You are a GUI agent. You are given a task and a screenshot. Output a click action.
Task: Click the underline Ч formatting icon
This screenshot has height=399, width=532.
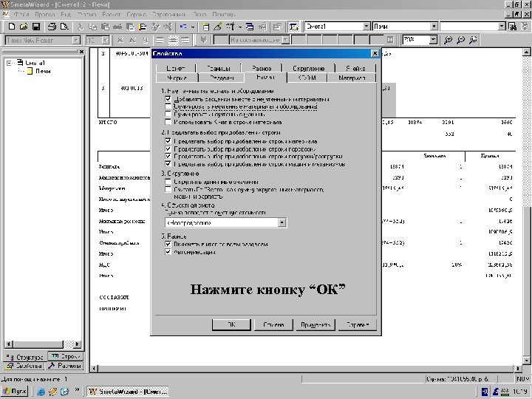[146, 40]
